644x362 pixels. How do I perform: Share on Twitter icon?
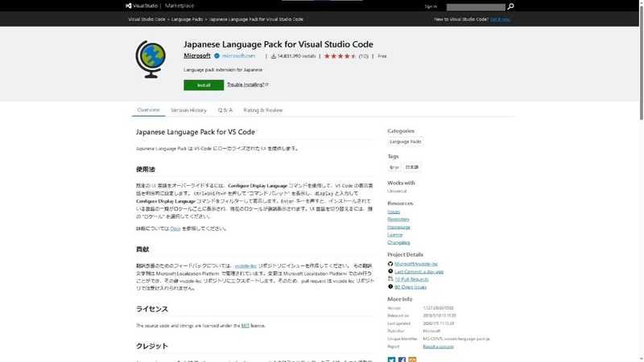(x=391, y=360)
